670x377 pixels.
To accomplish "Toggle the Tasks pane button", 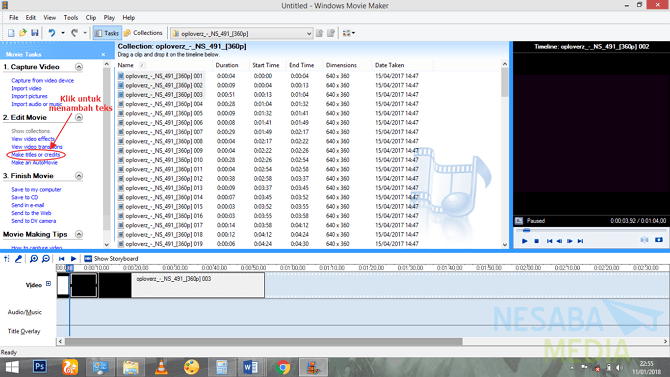I will [107, 33].
